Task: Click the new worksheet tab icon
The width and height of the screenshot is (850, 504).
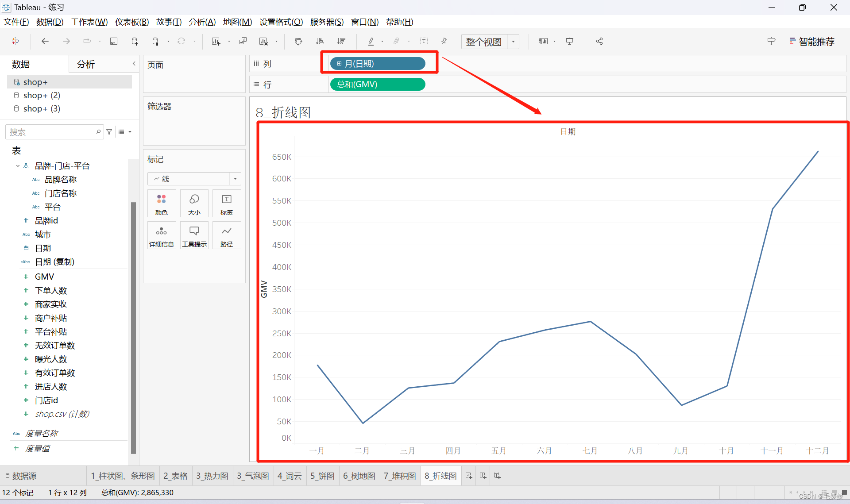Action: click(x=469, y=476)
